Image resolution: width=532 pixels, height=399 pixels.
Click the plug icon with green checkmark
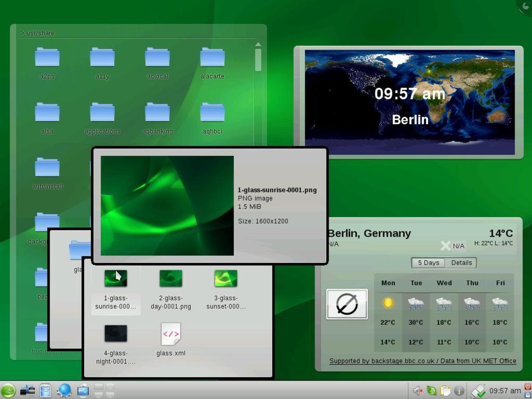[x=478, y=391]
